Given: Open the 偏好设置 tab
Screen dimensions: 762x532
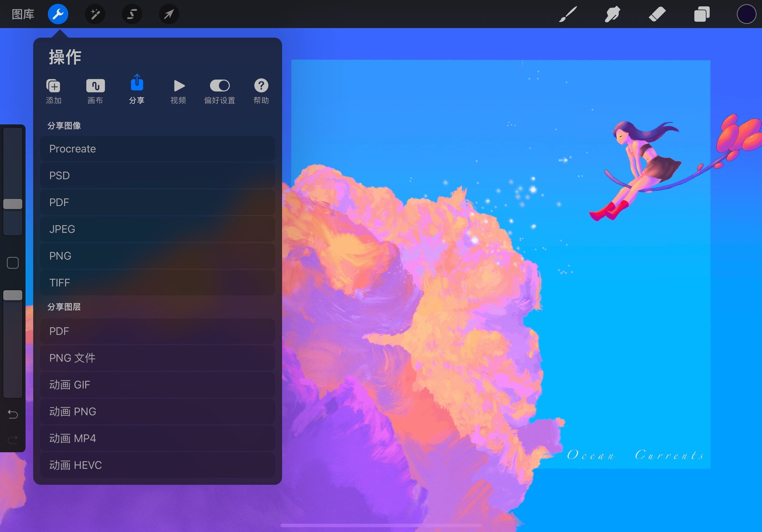Looking at the screenshot, I should tap(220, 91).
